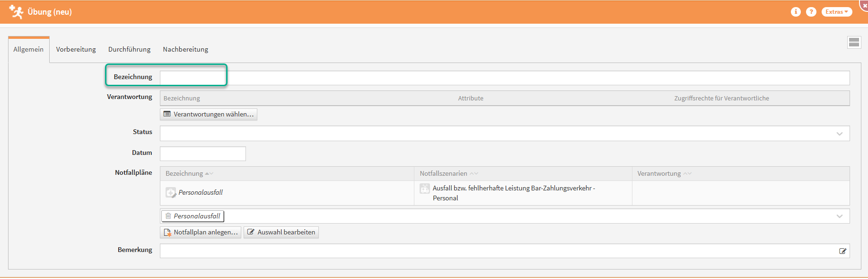Screen dimensions: 868x279
Task: Switch to the Vorbereitung tab
Action: click(x=76, y=49)
